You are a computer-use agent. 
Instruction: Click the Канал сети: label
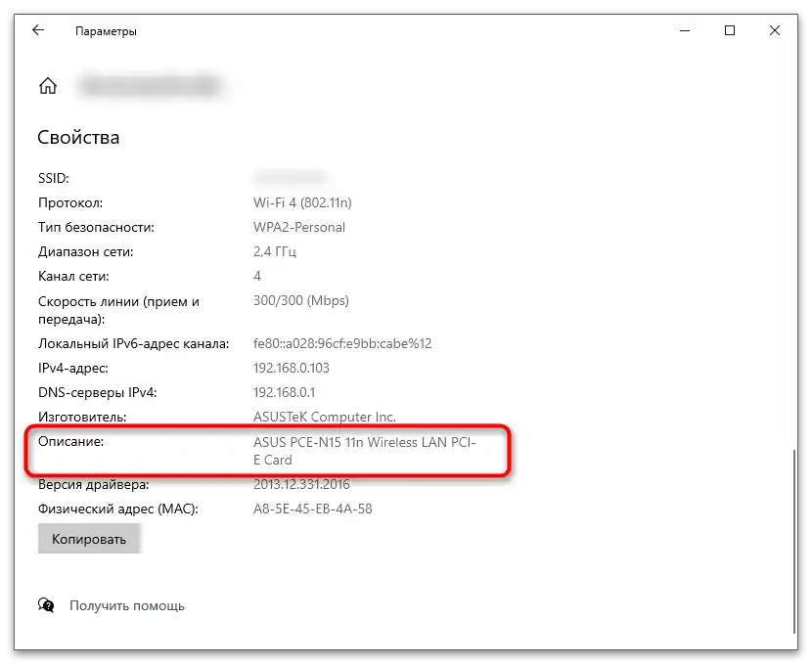point(73,277)
